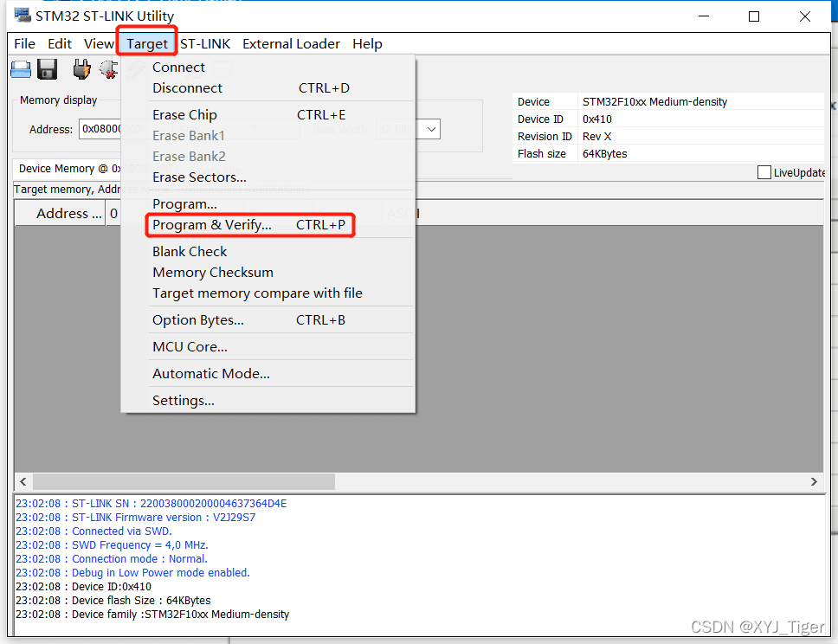Choose Connect from the Target menu
The image size is (838, 644).
pos(268,68)
